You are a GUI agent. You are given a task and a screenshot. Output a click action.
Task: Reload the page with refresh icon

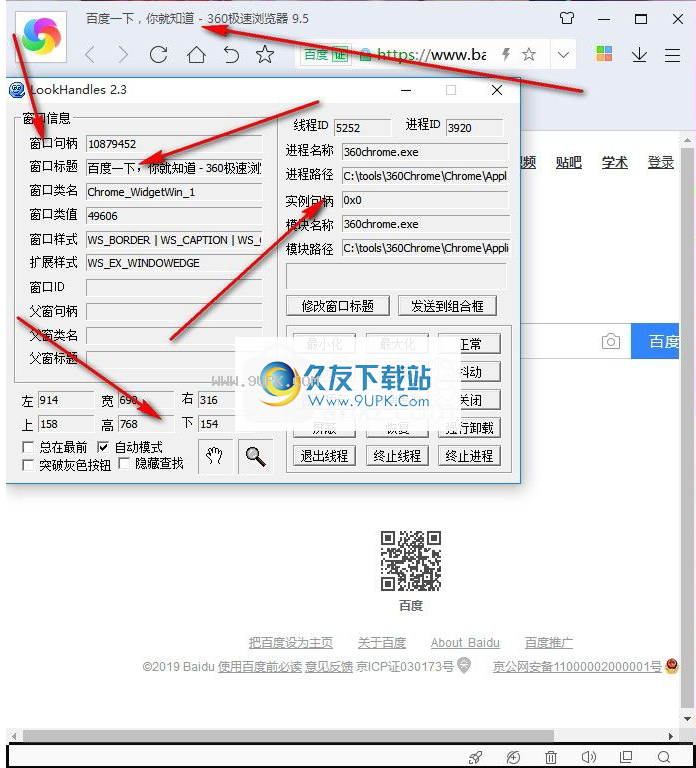click(159, 54)
